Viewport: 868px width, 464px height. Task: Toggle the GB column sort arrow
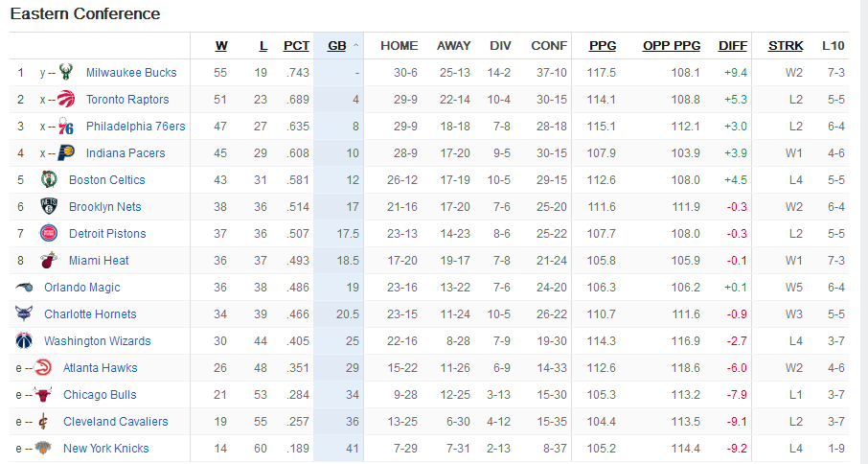tap(356, 46)
